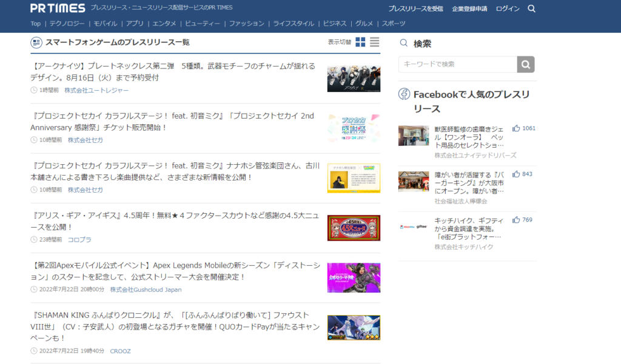
Task: Click company link 株式会社Gushcloud Japan
Action: click(146, 290)
